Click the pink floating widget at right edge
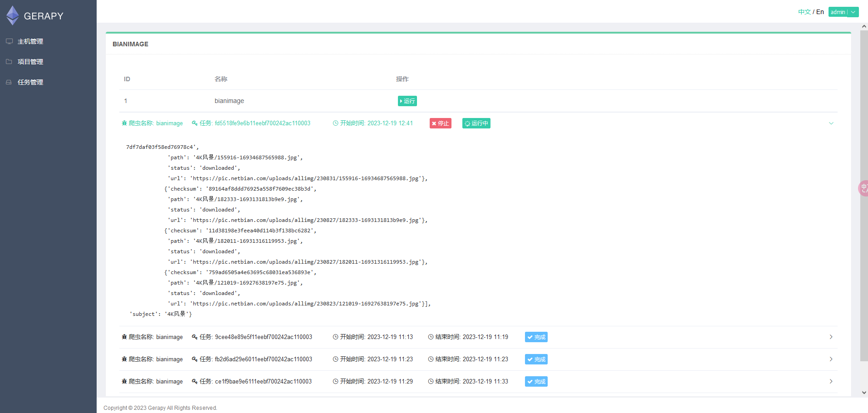Screen dimensions: 868x413 coord(863,188)
